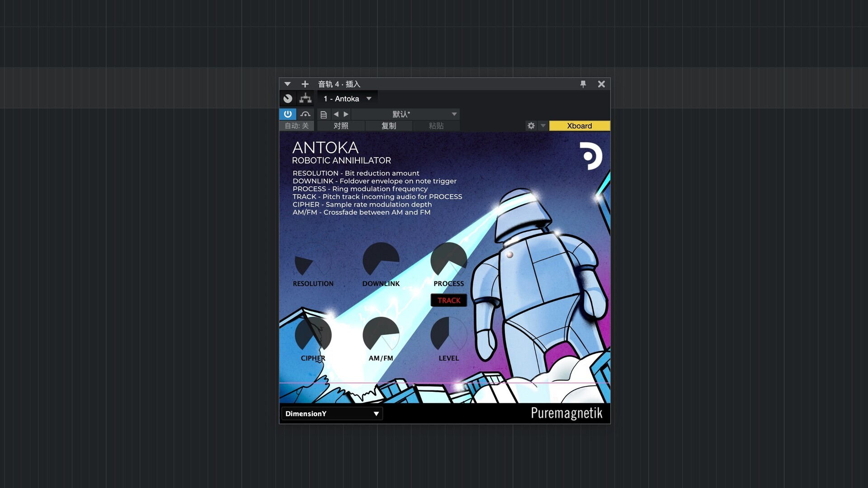
Task: Open the plugin window menu arrow
Action: pos(288,84)
